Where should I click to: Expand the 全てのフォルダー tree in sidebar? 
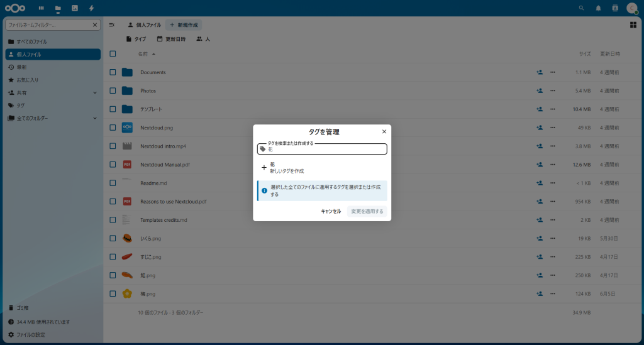pyautogui.click(x=95, y=118)
